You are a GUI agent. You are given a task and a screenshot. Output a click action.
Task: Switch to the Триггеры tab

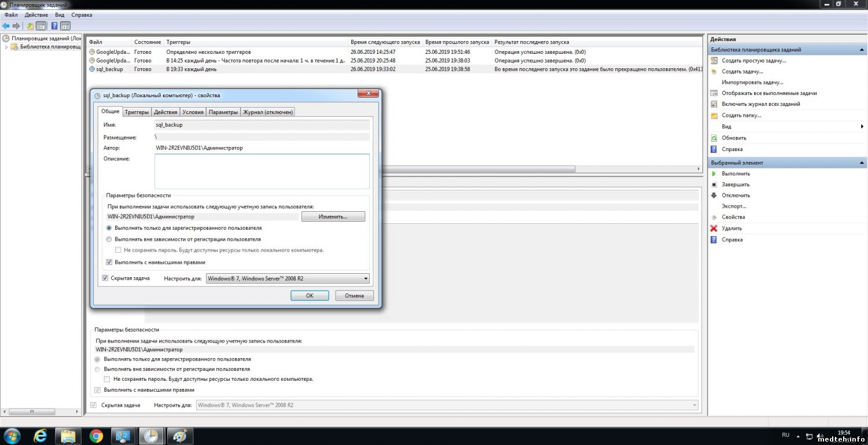coord(137,112)
